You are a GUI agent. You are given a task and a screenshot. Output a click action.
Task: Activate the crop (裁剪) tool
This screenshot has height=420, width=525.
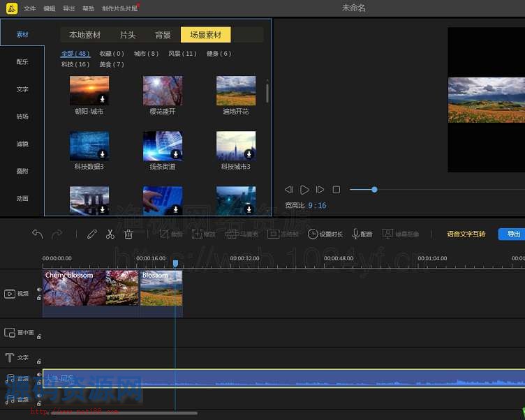click(x=171, y=234)
